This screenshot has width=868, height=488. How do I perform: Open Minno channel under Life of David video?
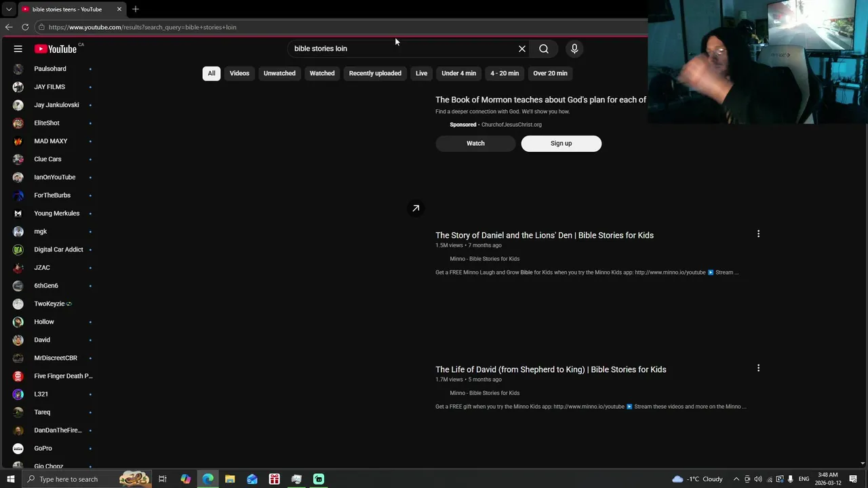[484, 393]
